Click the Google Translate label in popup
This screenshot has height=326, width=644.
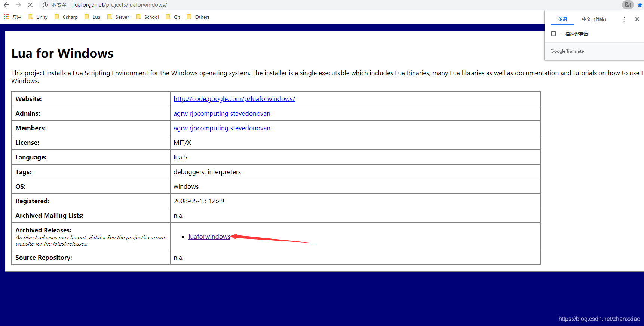(x=567, y=51)
